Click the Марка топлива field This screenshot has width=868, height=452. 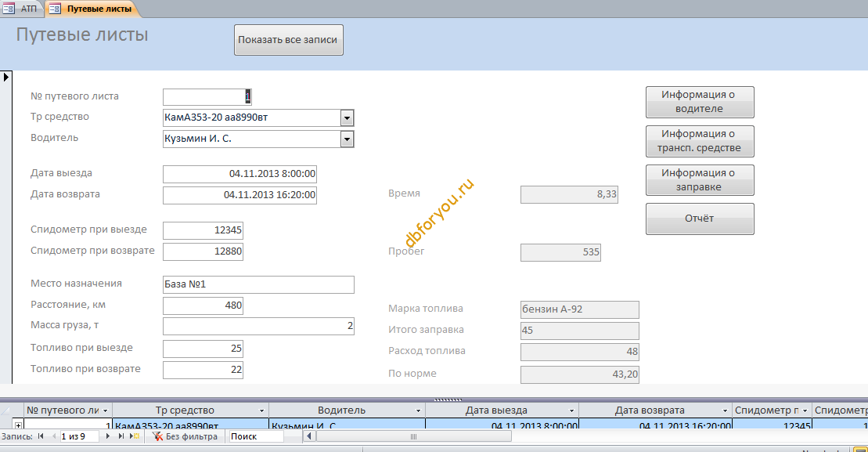(x=580, y=309)
